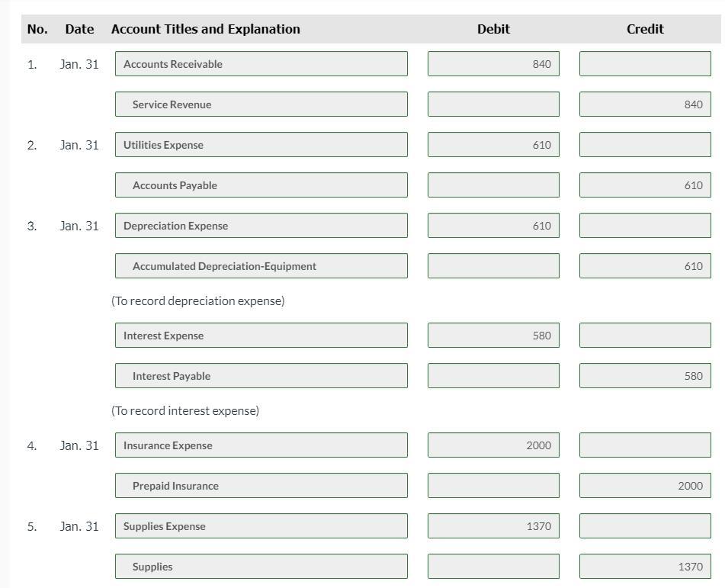
Task: Click the Accounts Payable account title field
Action: 261,185
